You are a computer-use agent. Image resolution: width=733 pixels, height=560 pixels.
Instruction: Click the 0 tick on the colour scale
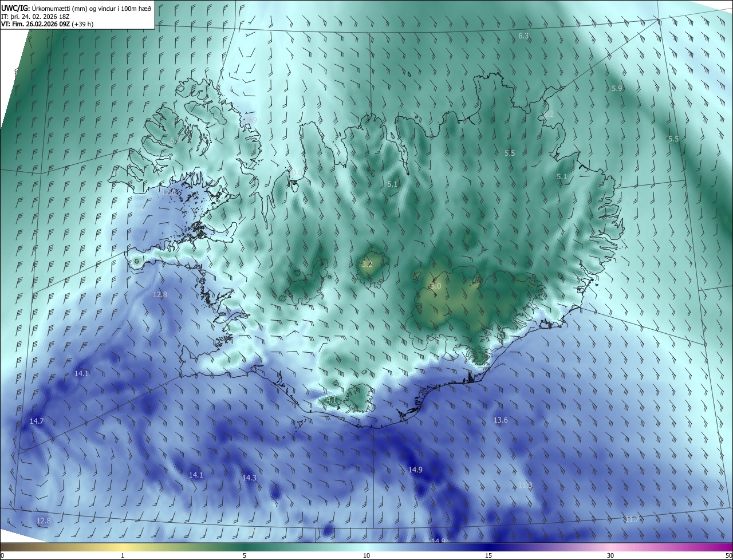(2, 556)
